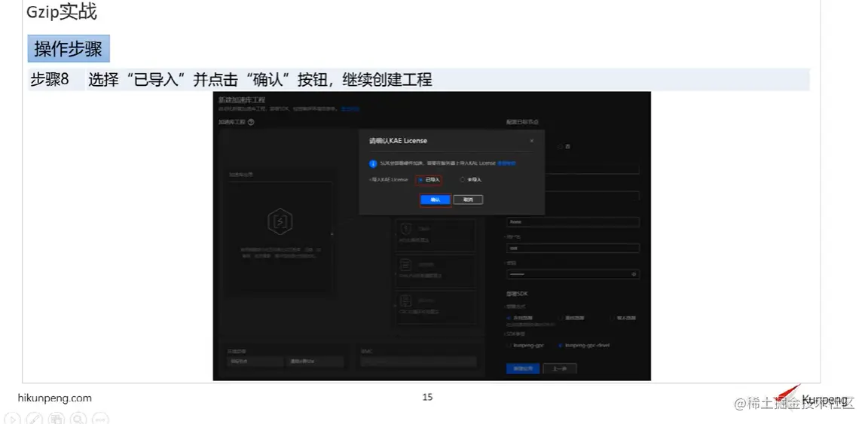
Task: Click the username field containing root
Action: click(573, 248)
